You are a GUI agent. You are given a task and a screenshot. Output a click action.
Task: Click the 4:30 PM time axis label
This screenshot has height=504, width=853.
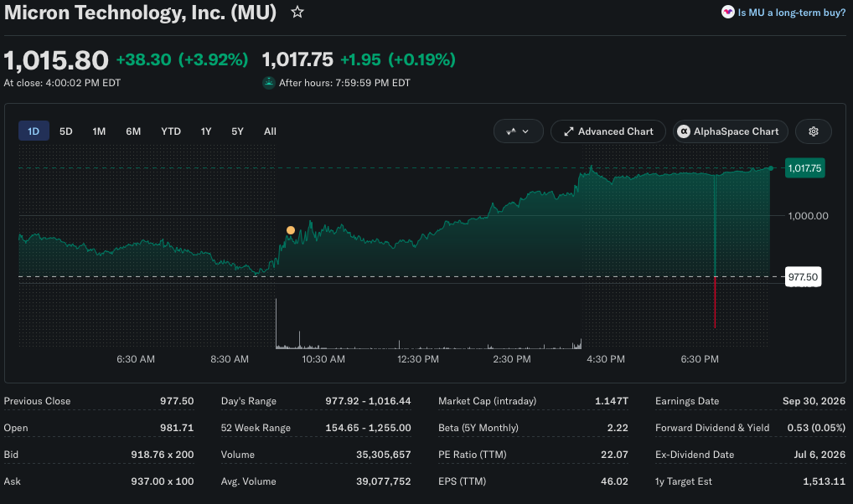pyautogui.click(x=606, y=359)
